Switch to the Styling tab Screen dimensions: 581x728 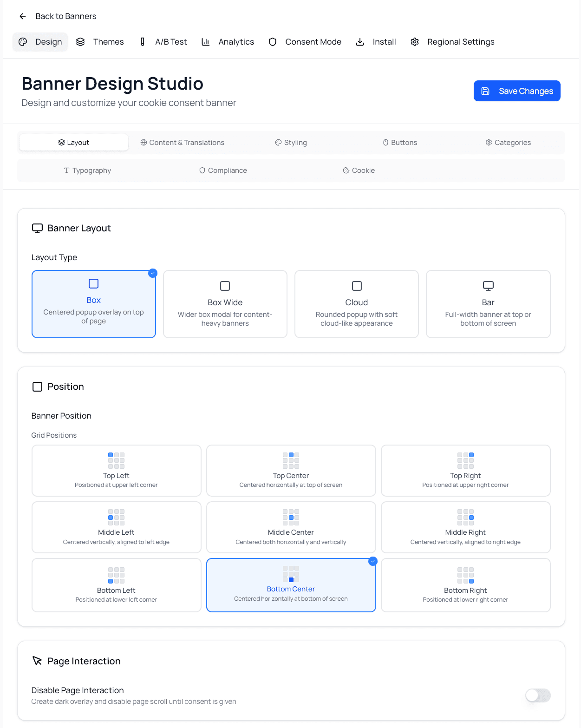pos(291,143)
